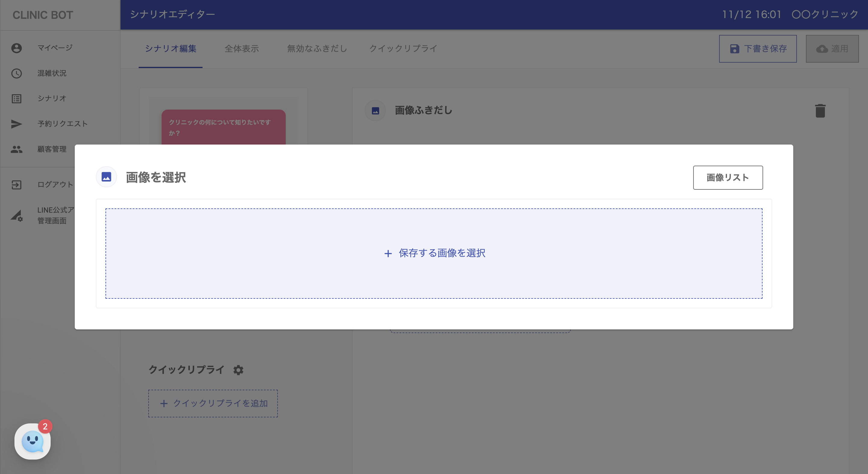Open 無効なふきだし tab
This screenshot has height=474, width=868.
[317, 49]
